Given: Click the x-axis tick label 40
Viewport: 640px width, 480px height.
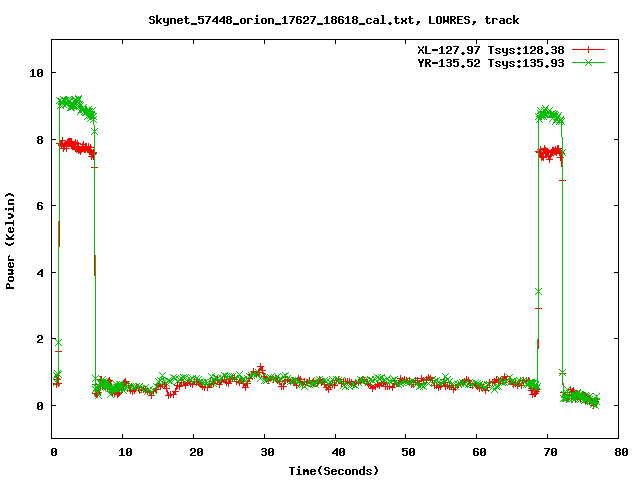Looking at the screenshot, I should tap(338, 452).
